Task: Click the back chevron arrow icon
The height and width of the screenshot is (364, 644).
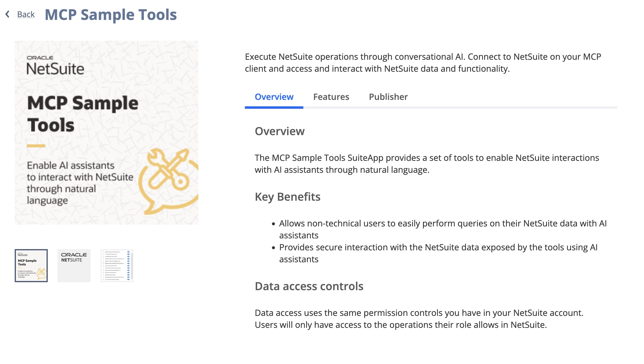Action: pyautogui.click(x=8, y=14)
